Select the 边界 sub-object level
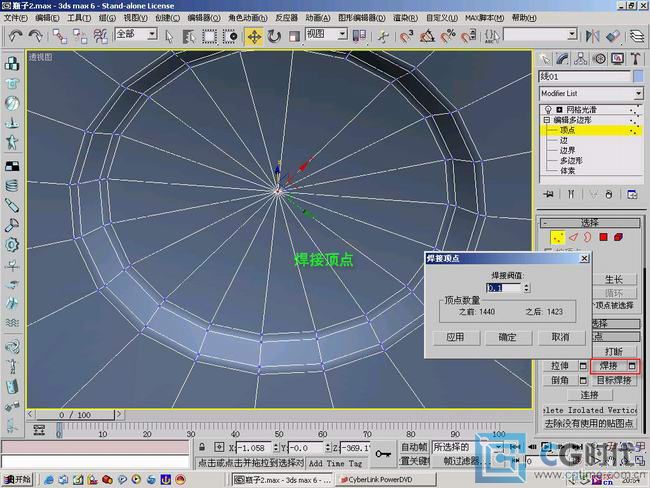This screenshot has height=488, width=650. pyautogui.click(x=568, y=151)
